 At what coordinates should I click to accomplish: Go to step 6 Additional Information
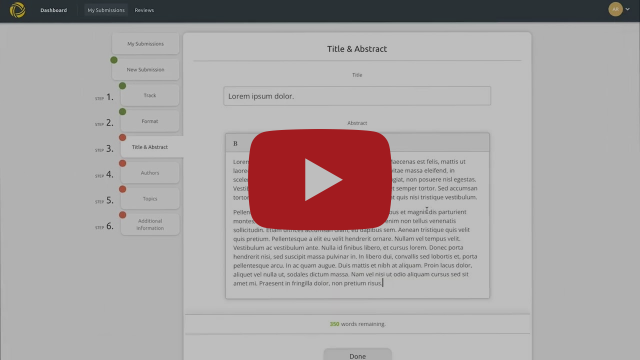pyautogui.click(x=150, y=224)
